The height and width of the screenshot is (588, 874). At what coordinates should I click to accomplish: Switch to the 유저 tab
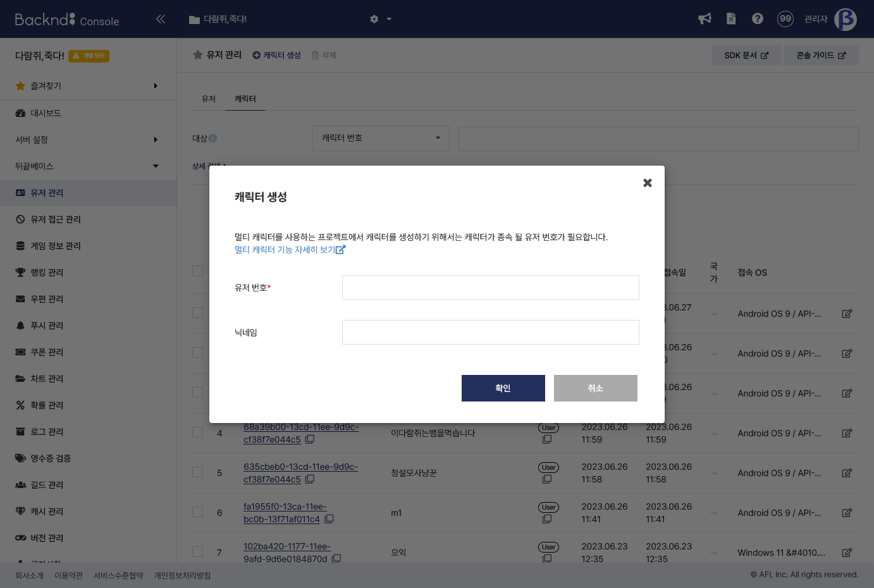209,99
